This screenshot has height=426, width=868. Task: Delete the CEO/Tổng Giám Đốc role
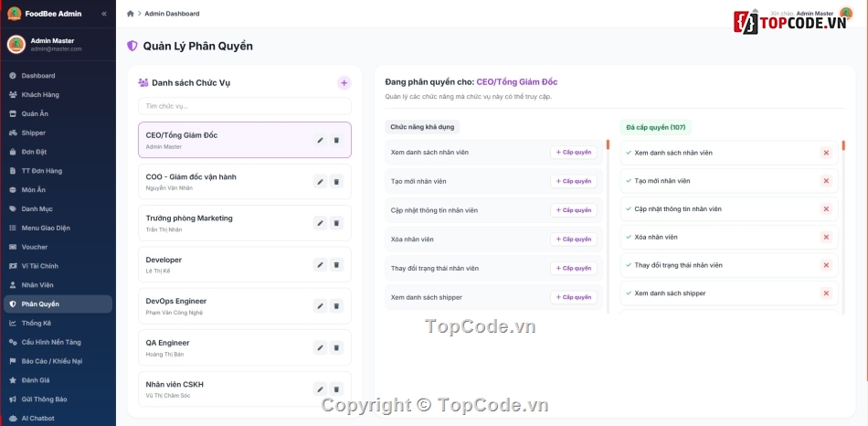pos(336,140)
